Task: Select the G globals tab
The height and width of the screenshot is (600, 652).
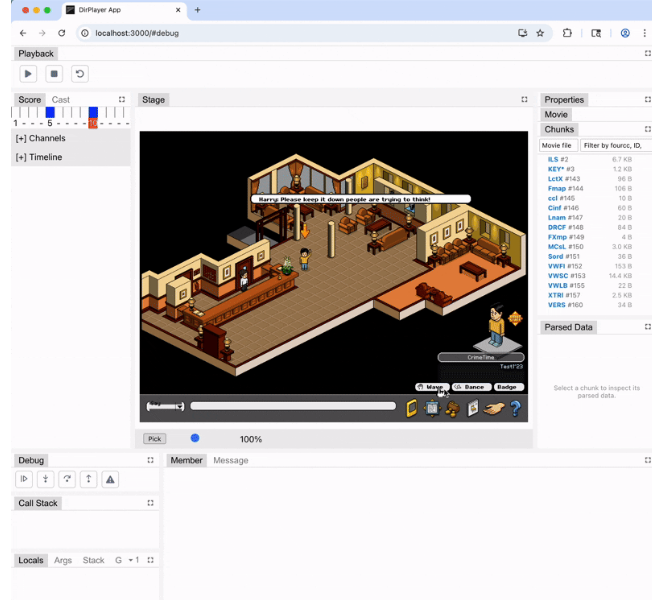Action: click(x=118, y=560)
